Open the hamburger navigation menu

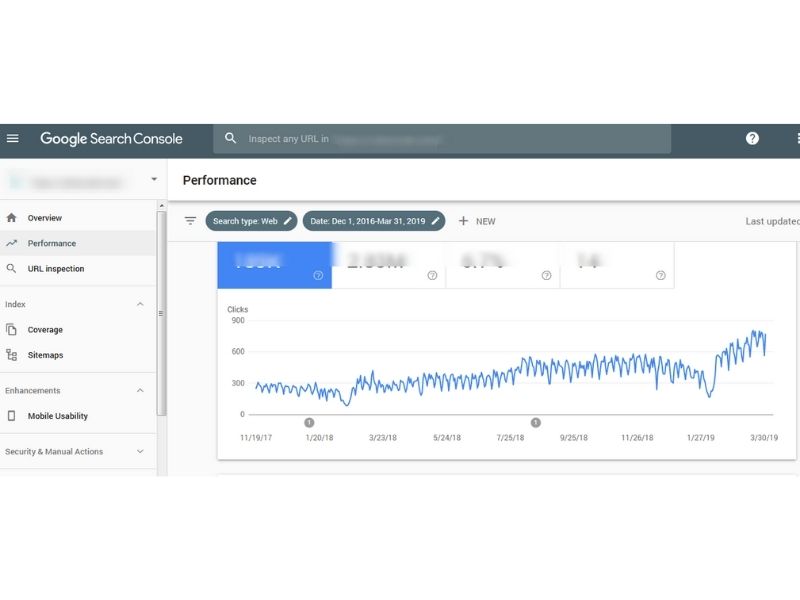pyautogui.click(x=13, y=138)
